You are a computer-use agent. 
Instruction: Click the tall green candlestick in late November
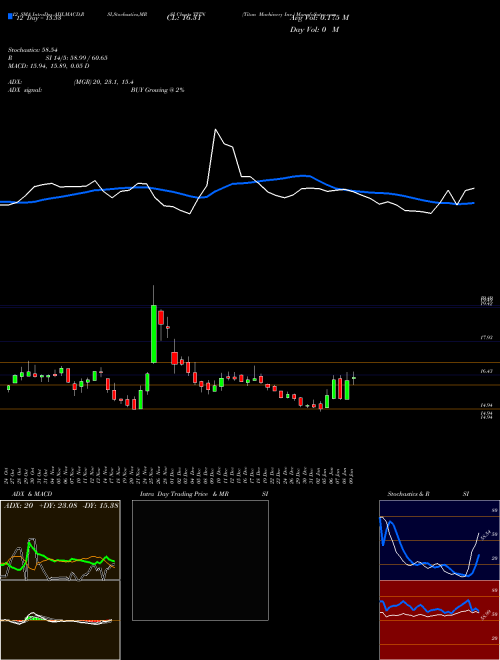click(x=154, y=333)
